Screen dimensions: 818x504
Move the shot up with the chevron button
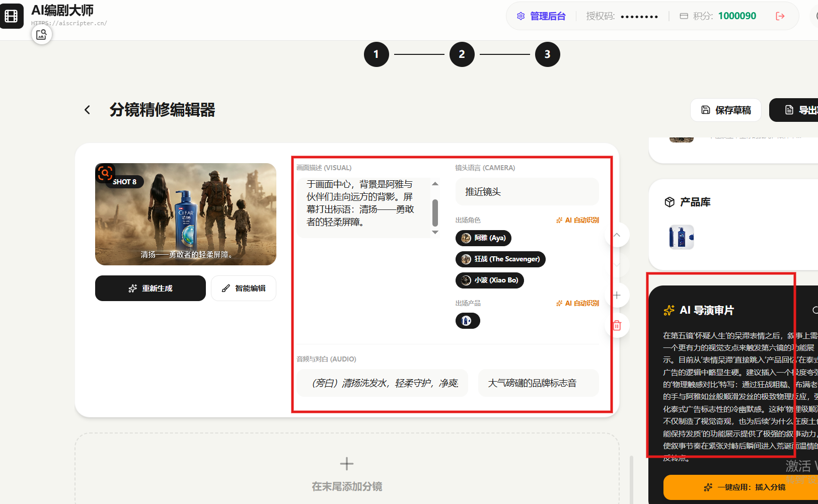(x=617, y=235)
